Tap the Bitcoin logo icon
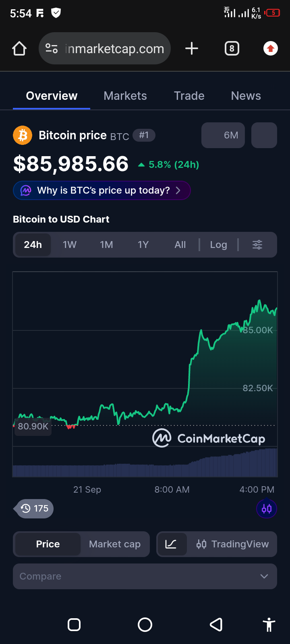Viewport: 290px width, 644px height. (x=23, y=135)
